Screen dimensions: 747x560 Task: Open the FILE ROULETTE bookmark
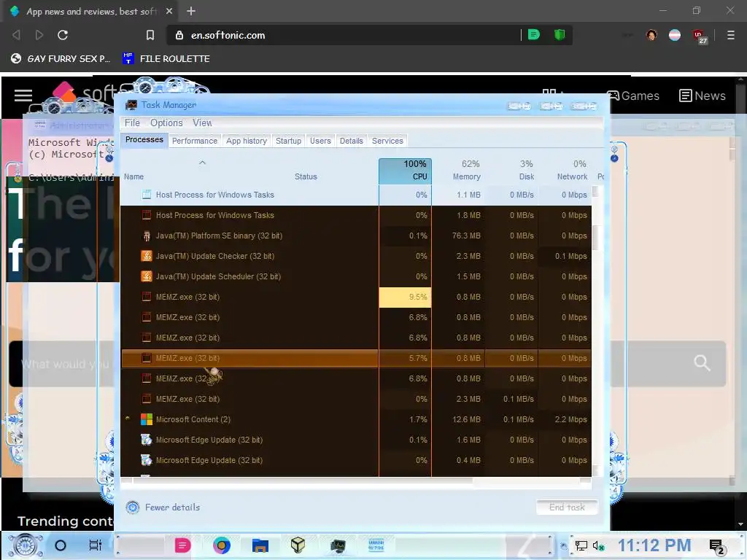pos(166,58)
